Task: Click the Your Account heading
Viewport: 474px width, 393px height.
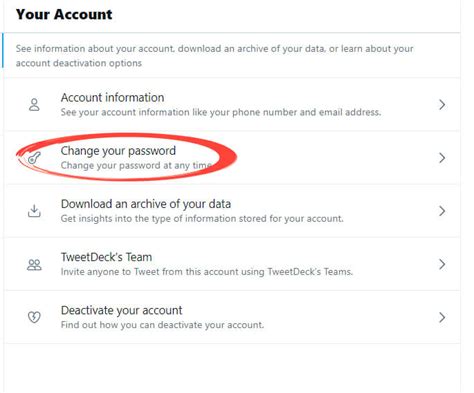Action: (64, 14)
